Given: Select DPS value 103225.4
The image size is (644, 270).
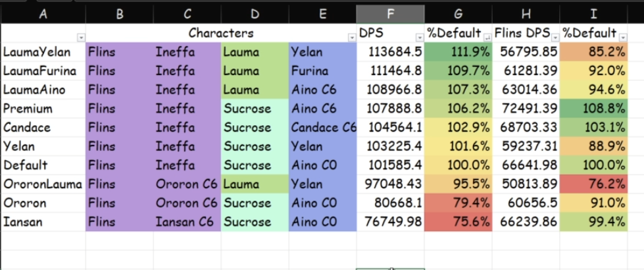Looking at the screenshot, I should (x=391, y=146).
